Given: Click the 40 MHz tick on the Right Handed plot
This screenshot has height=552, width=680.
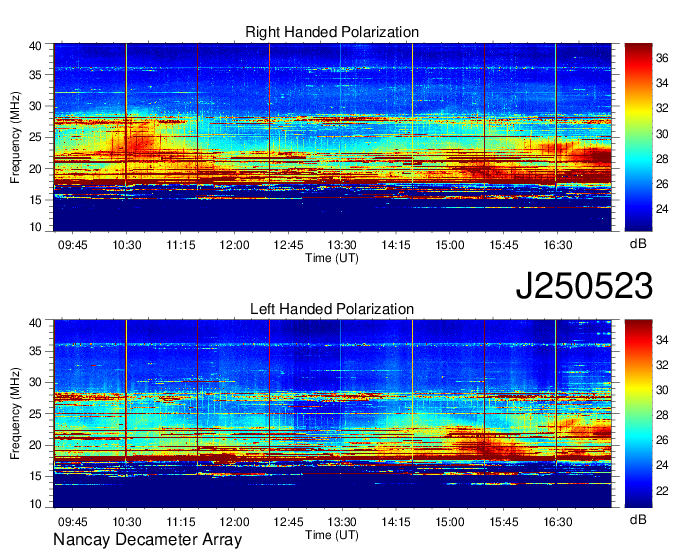Looking at the screenshot, I should [35, 46].
